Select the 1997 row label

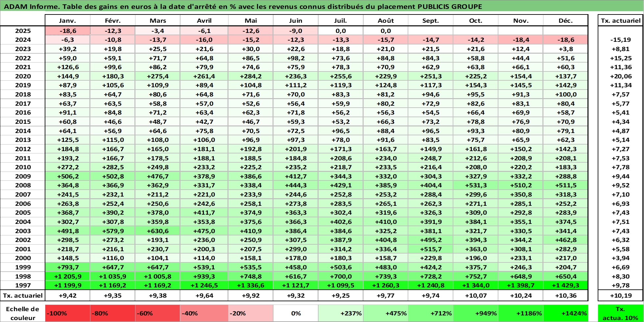pyautogui.click(x=23, y=285)
